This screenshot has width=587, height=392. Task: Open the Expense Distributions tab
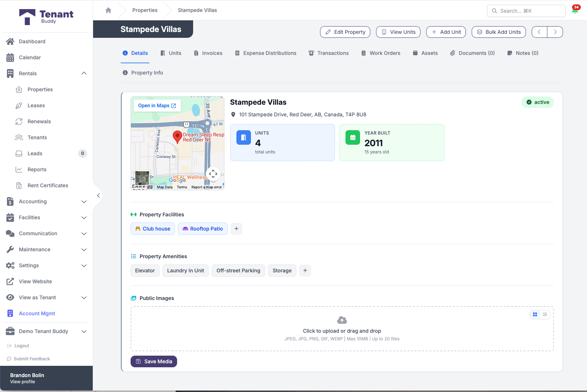265,53
